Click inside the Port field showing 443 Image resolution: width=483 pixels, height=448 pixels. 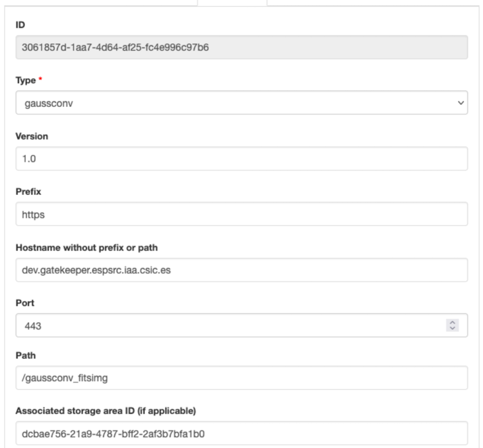point(223,326)
